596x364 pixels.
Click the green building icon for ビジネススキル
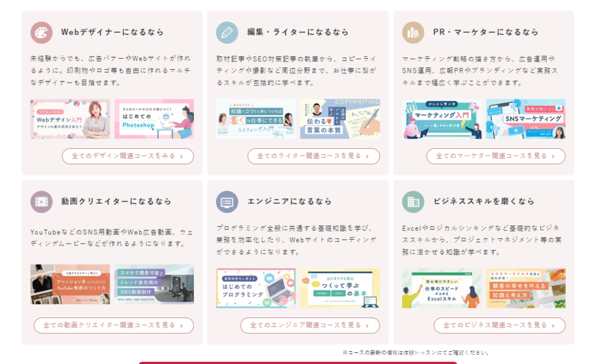(x=413, y=202)
